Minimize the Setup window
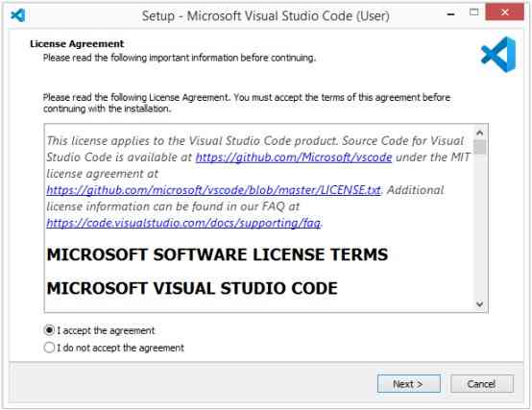 [x=450, y=14]
